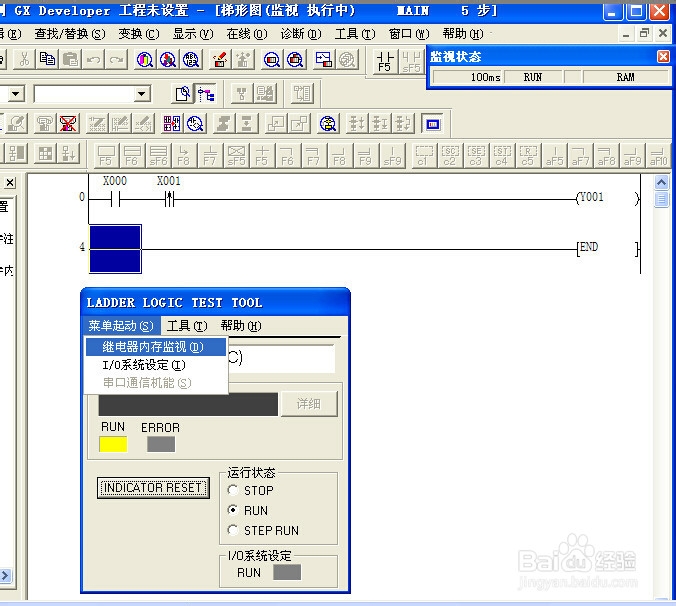Viewport: 676px width, 606px height.
Task: Click the Find character string ABC icon
Action: click(191, 59)
